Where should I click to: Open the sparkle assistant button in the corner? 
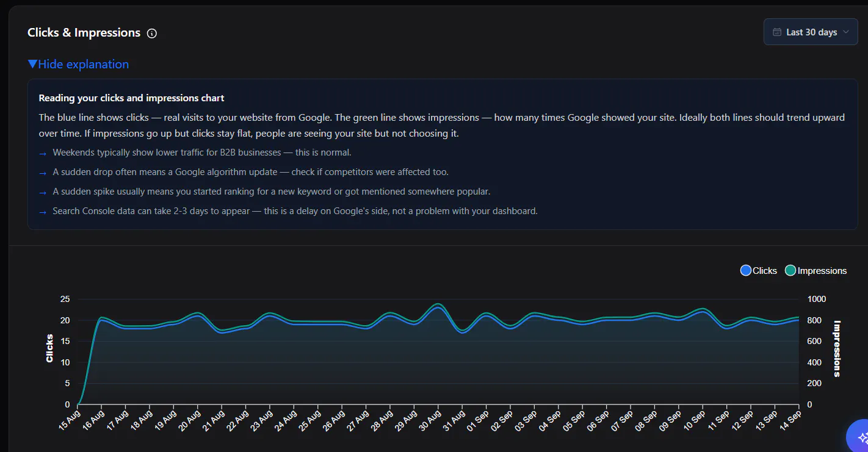pyautogui.click(x=859, y=437)
